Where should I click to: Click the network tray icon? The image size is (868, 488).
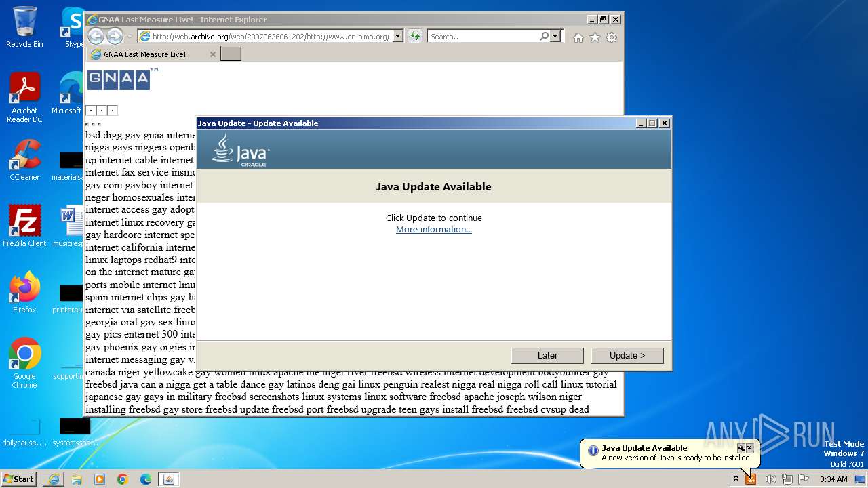787,479
